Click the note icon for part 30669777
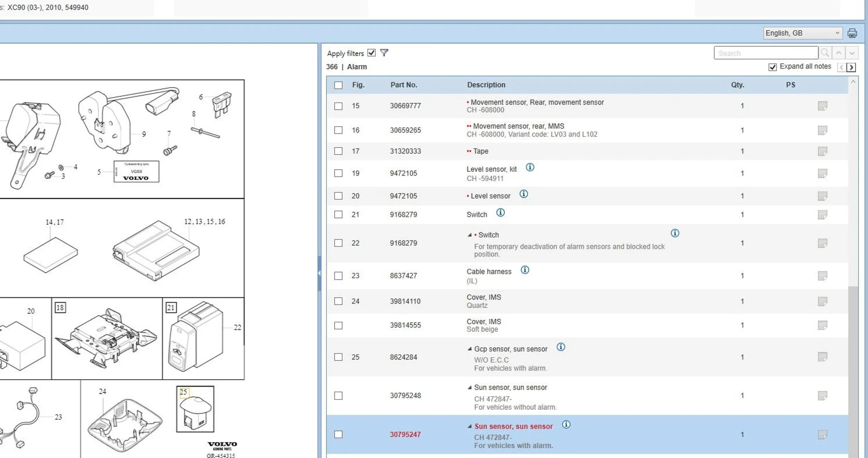 822,106
